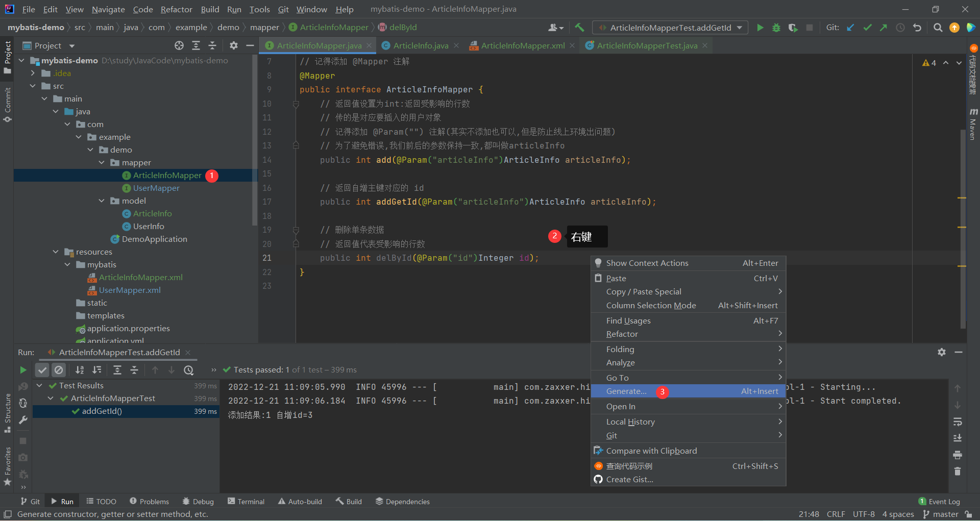Open the Terminal tool window

click(x=246, y=502)
